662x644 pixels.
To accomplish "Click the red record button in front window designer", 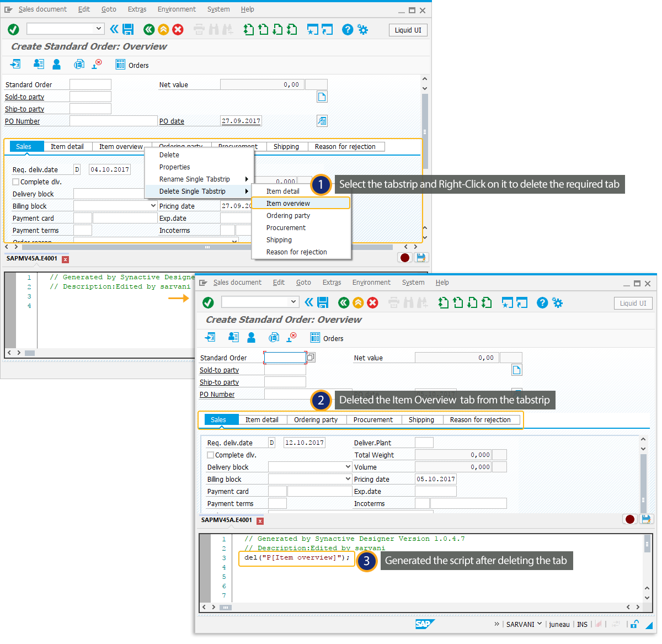I will pos(630,519).
